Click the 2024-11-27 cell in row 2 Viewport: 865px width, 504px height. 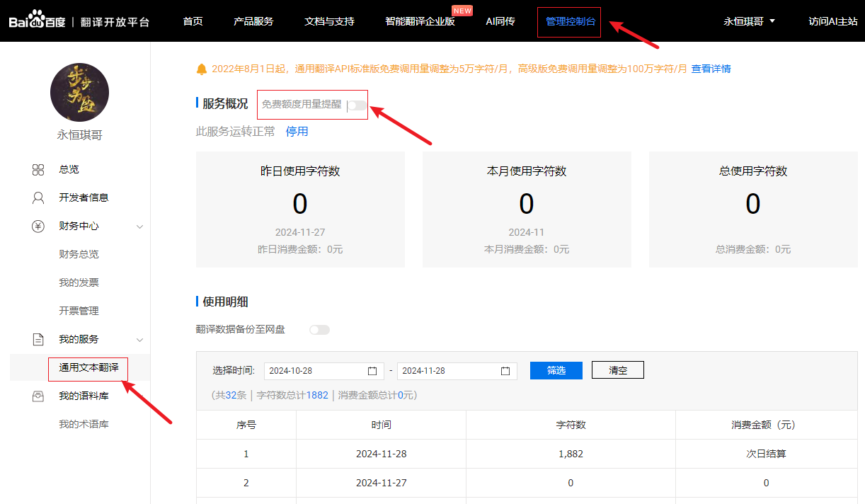click(x=381, y=483)
